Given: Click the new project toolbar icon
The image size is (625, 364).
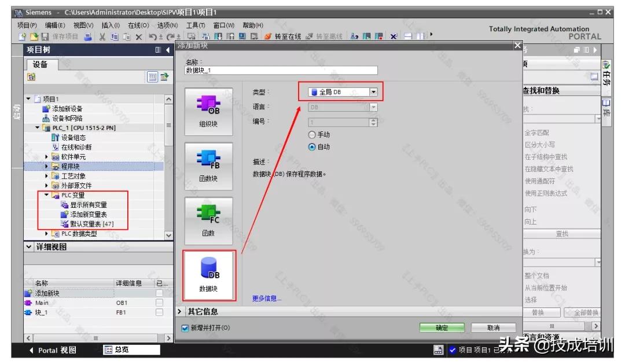Looking at the screenshot, I should 23,36.
